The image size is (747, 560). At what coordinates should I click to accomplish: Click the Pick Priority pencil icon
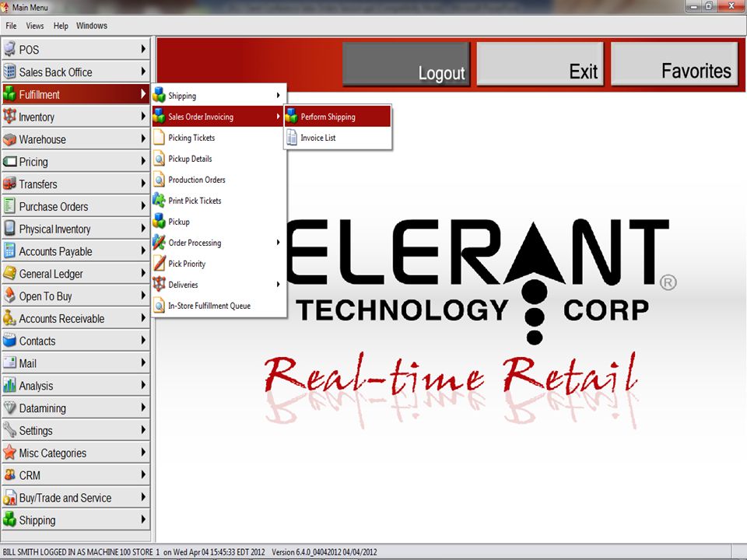pos(159,263)
